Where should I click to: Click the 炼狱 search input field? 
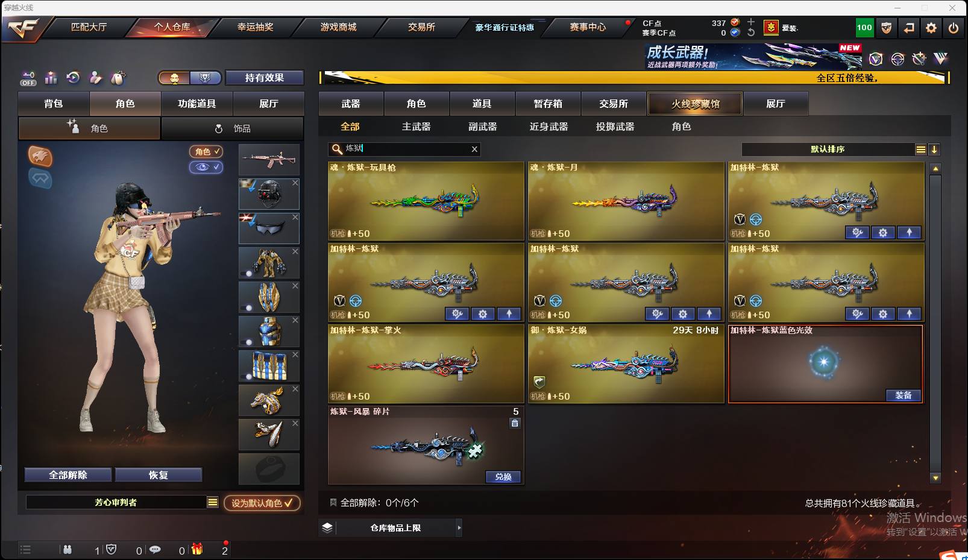(x=404, y=149)
